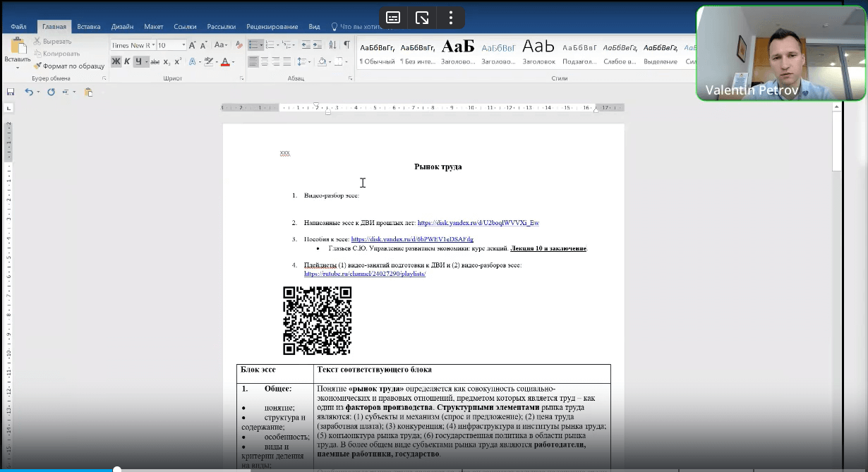
Task: Click the increase font size icon
Action: tap(192, 45)
